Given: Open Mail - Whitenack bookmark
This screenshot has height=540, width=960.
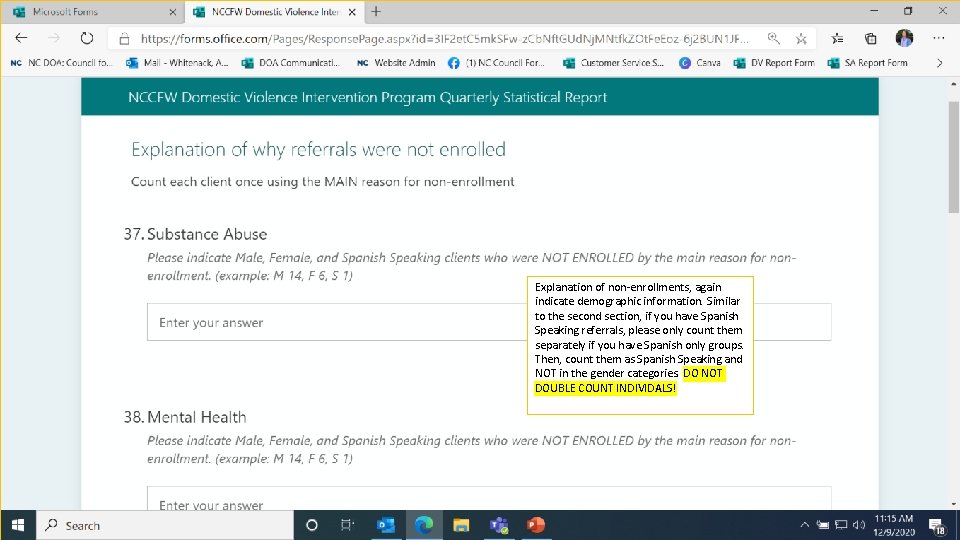Looking at the screenshot, I should coord(178,62).
